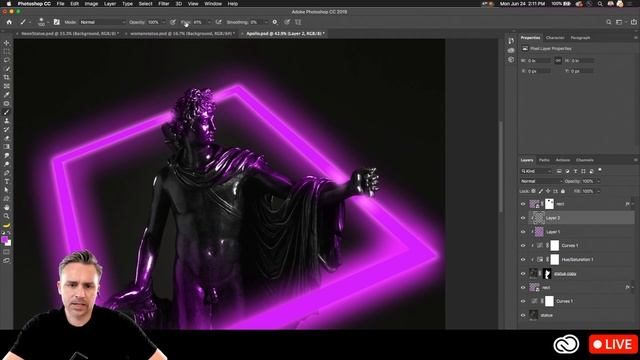This screenshot has height=360, width=640.
Task: Click the white background color swatch
Action: (9, 243)
